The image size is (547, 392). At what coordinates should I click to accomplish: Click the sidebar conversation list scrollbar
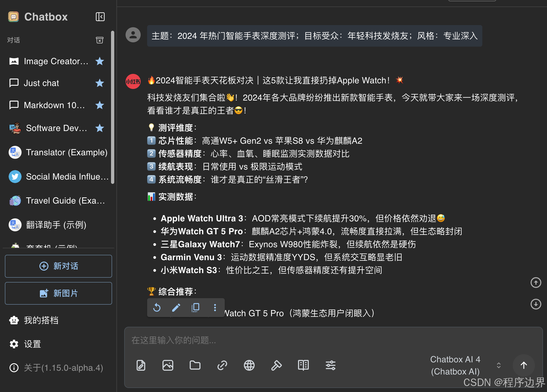point(113,107)
